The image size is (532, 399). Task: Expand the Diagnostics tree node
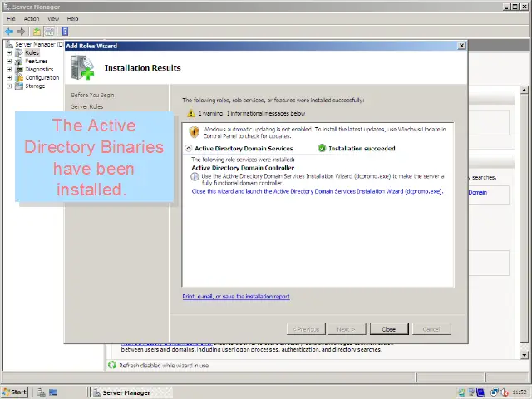click(x=9, y=70)
